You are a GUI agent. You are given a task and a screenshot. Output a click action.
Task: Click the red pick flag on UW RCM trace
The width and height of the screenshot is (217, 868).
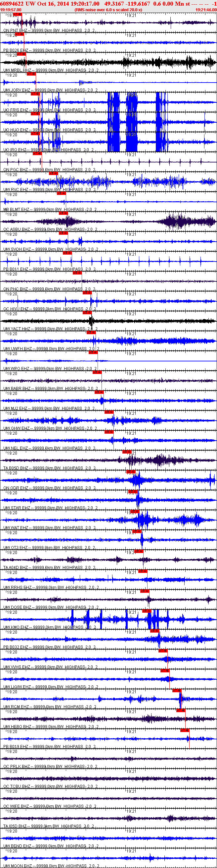(177, 690)
